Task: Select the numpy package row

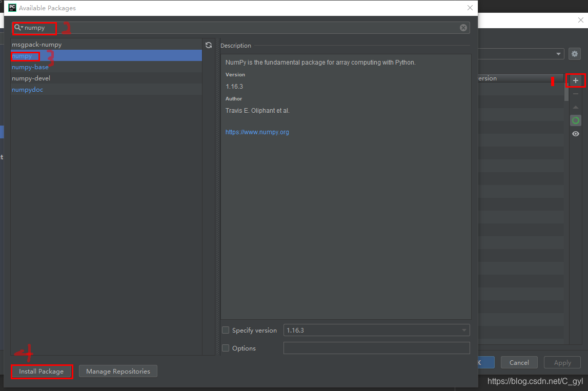Action: point(107,55)
